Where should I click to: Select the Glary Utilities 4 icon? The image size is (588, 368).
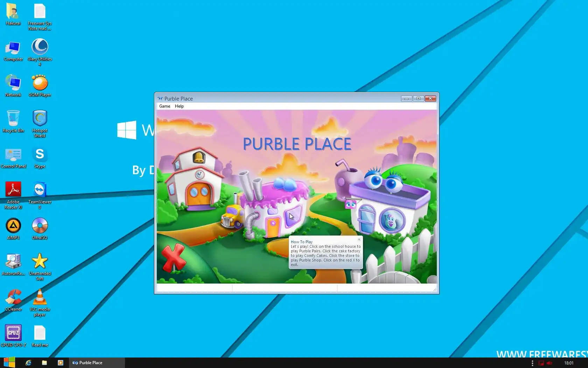pyautogui.click(x=40, y=52)
